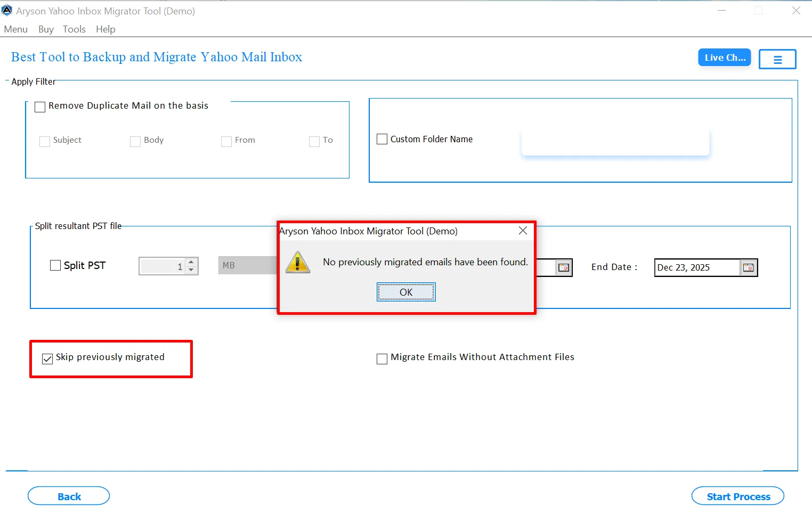Go Back to the previous step

point(69,496)
